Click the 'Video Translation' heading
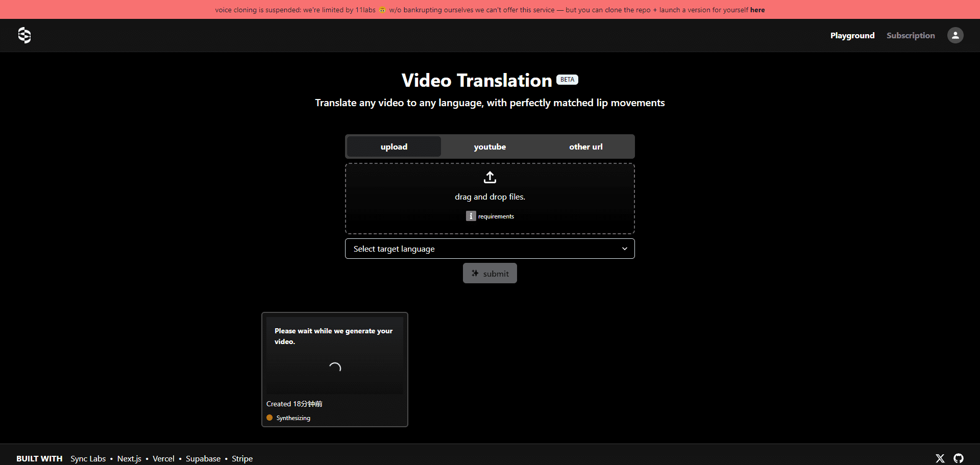The height and width of the screenshot is (465, 980). coord(477,80)
